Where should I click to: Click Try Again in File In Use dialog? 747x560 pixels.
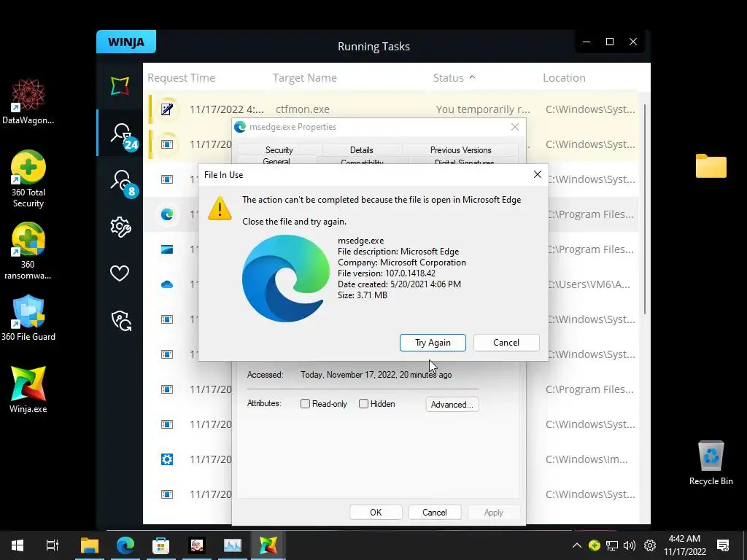(433, 343)
